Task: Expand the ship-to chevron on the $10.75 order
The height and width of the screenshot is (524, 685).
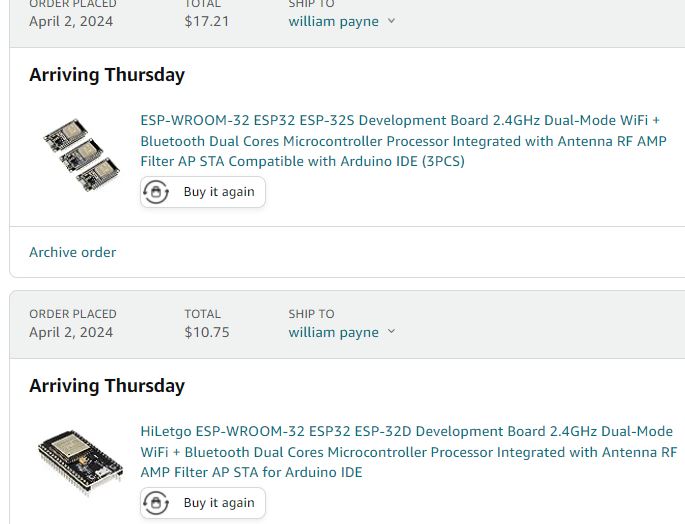Action: [x=391, y=332]
